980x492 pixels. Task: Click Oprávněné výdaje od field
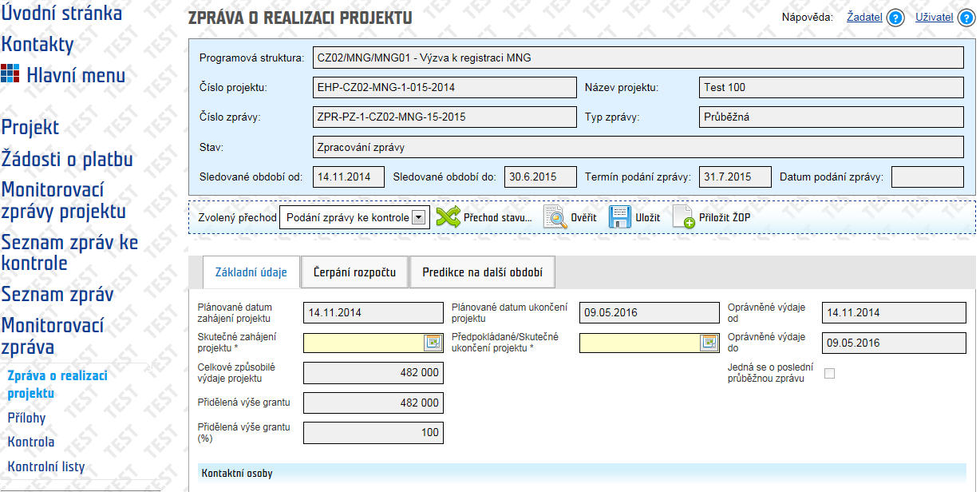[x=894, y=313]
